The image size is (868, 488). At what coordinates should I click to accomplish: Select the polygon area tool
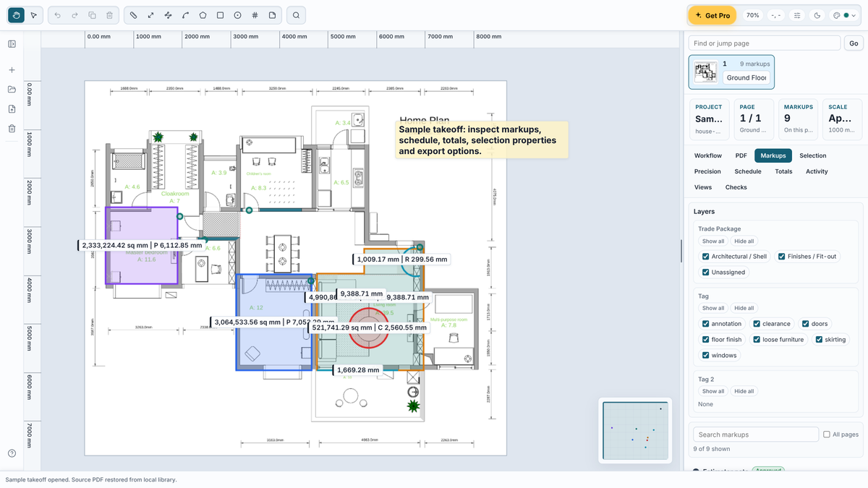[x=203, y=15]
